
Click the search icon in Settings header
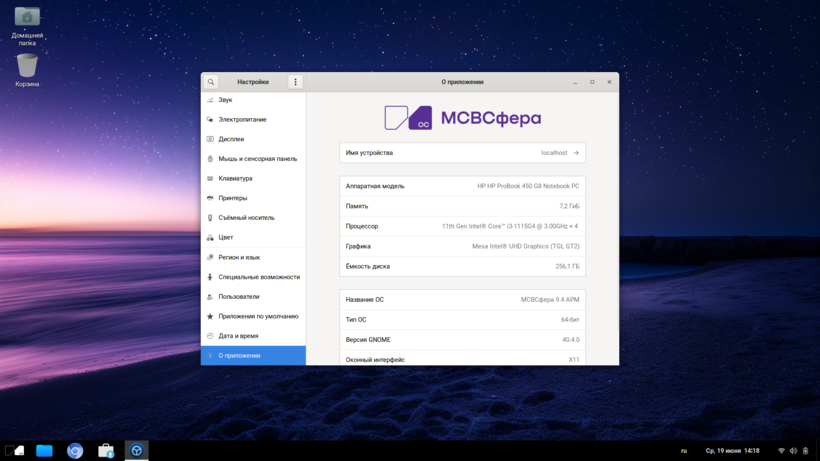pyautogui.click(x=211, y=82)
